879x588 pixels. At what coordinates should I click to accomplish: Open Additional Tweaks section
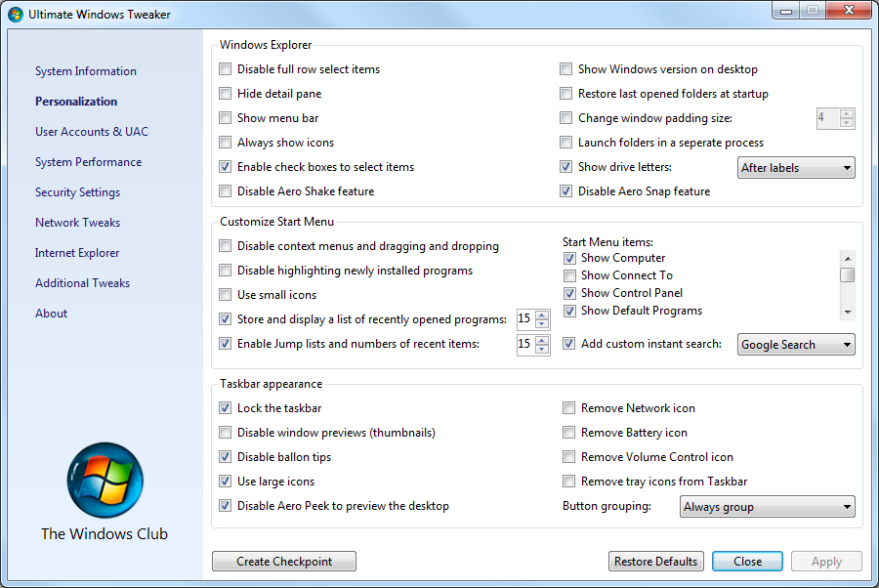82,283
